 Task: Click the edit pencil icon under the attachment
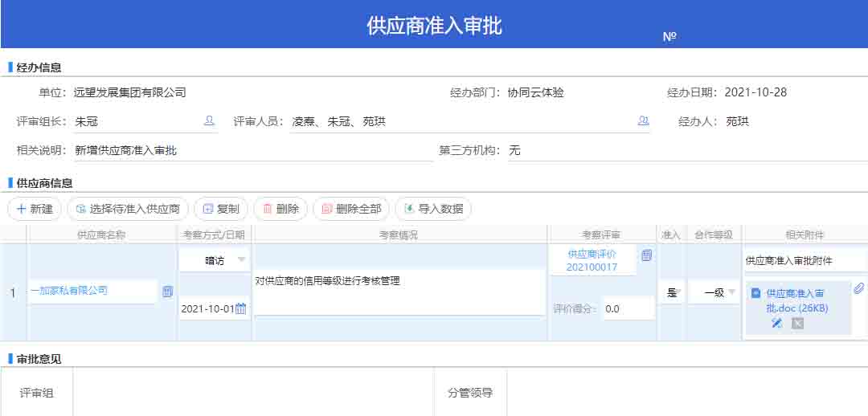tap(777, 323)
